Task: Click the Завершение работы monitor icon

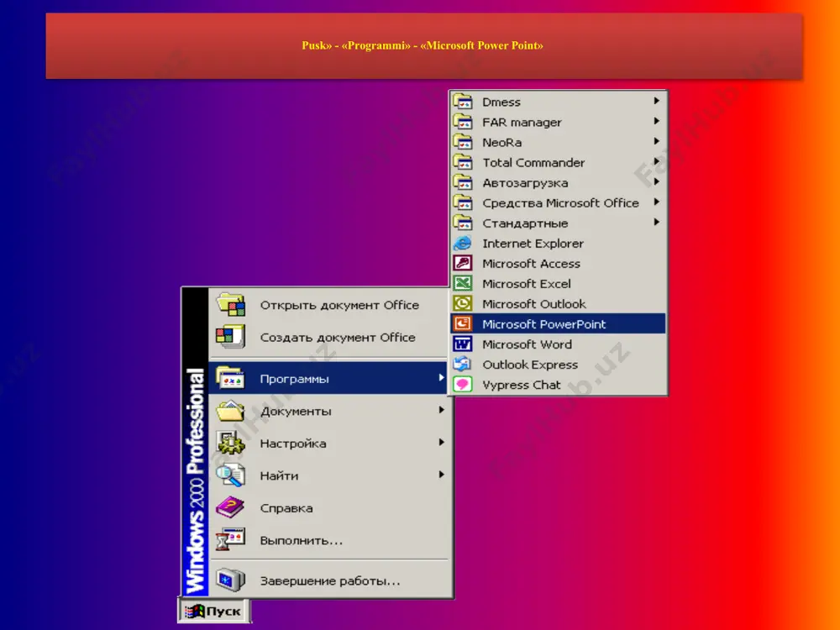Action: (x=231, y=580)
